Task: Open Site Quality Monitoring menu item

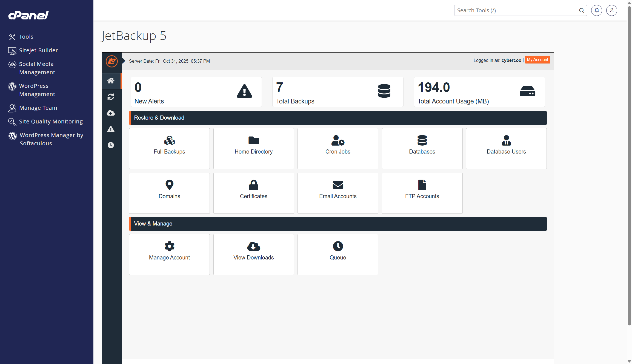Action: (51, 122)
